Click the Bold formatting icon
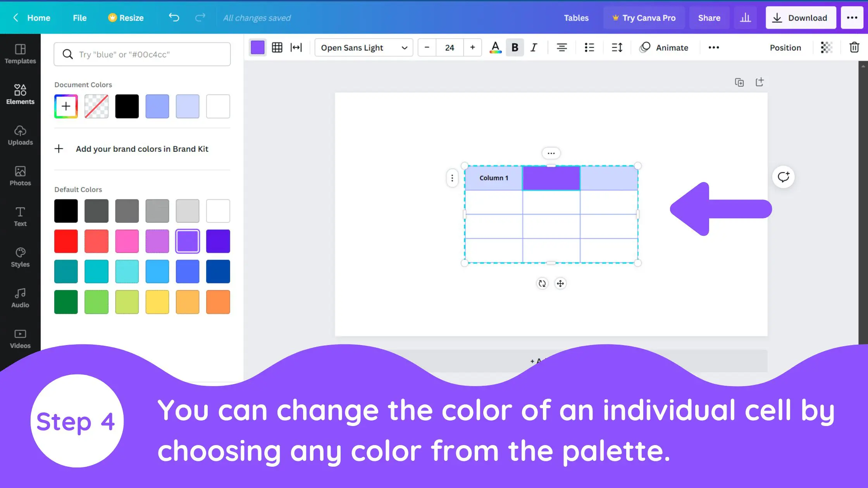 point(514,48)
